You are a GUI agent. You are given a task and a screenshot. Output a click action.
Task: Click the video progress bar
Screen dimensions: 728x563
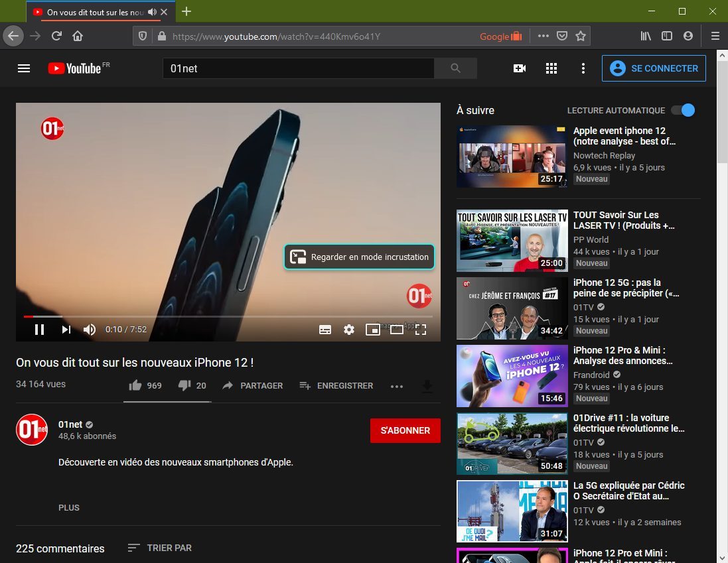(228, 316)
